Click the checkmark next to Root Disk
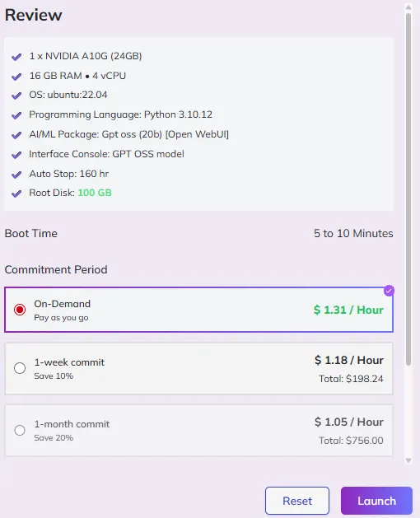Image resolution: width=420 pixels, height=518 pixels. pyautogui.click(x=16, y=194)
